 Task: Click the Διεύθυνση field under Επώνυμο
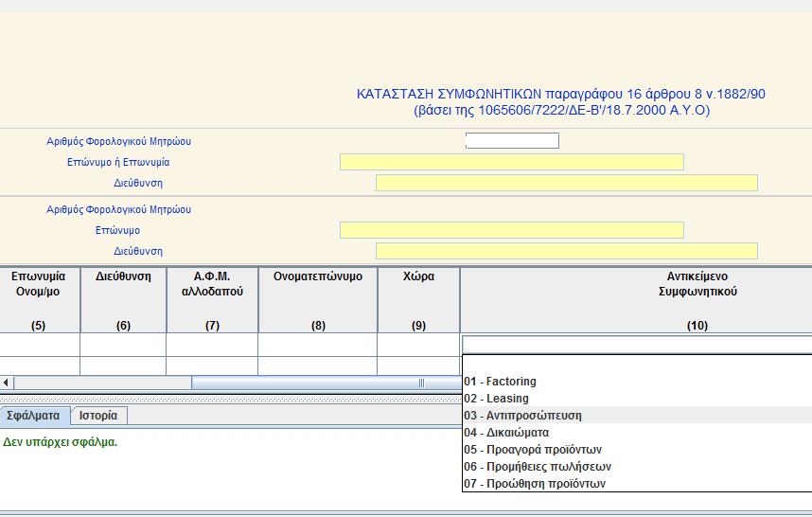pos(567,251)
